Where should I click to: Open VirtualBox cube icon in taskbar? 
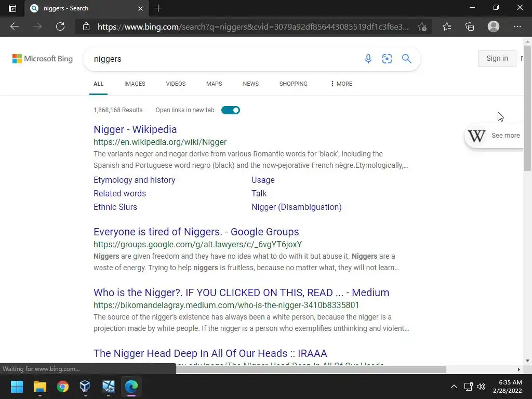[x=85, y=387]
